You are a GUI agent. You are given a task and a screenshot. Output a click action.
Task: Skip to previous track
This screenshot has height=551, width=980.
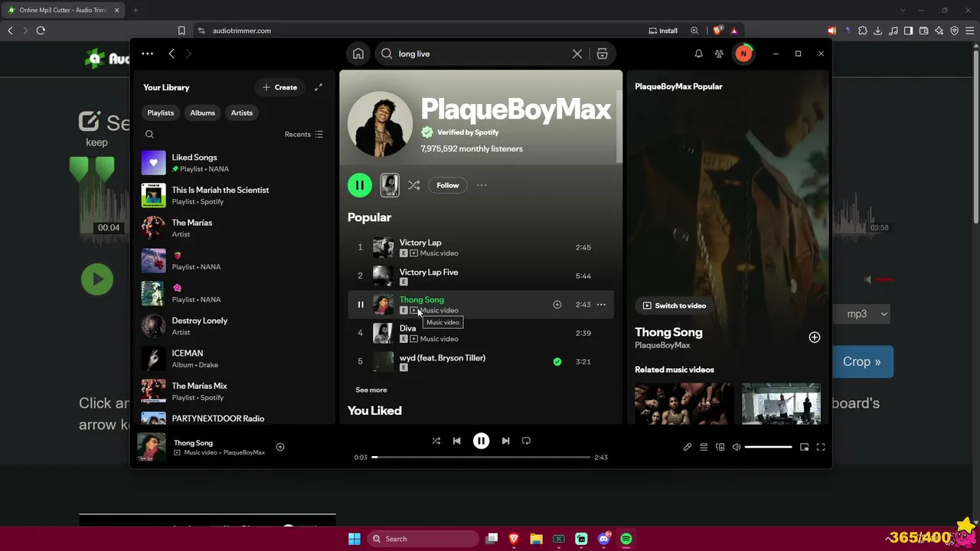click(x=457, y=441)
